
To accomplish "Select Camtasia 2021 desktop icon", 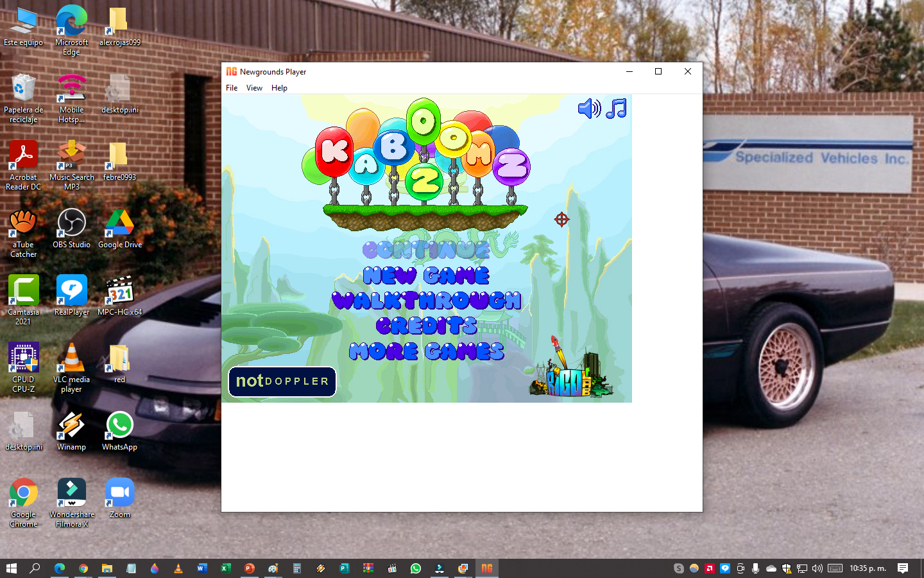I will 24,300.
